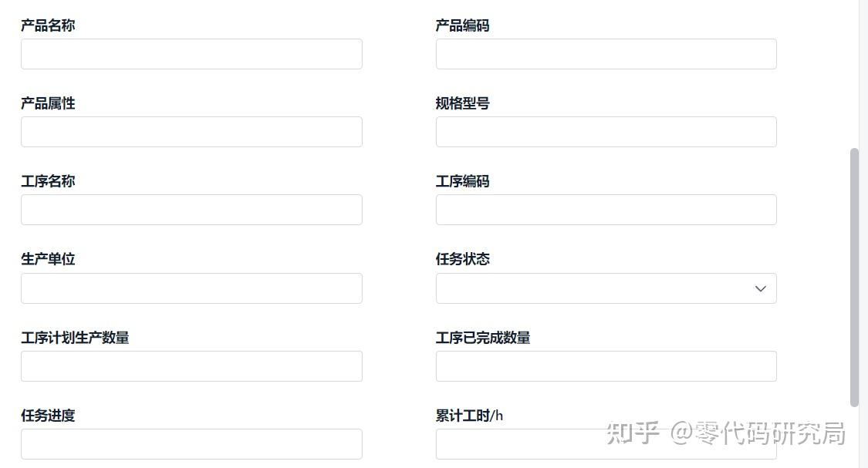Select the 产品属性 input field
Image resolution: width=868 pixels, height=468 pixels.
point(191,132)
